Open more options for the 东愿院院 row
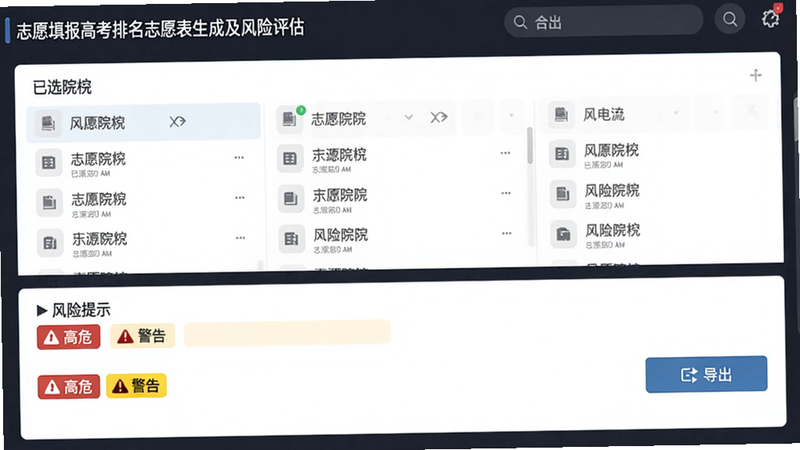 point(506,193)
